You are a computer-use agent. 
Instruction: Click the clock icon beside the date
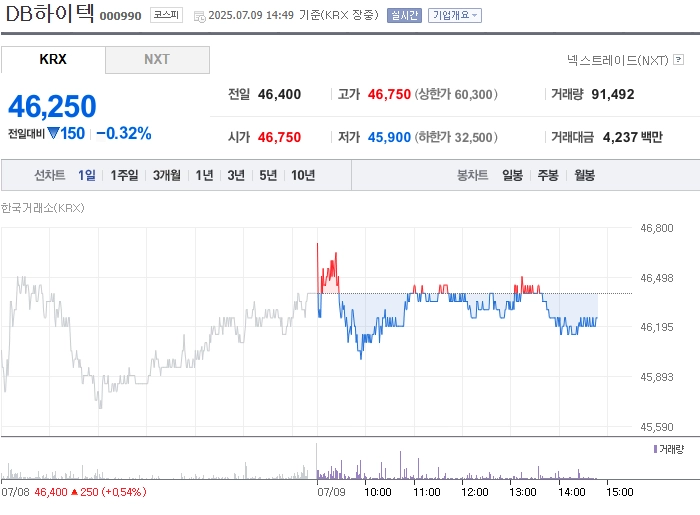point(200,17)
